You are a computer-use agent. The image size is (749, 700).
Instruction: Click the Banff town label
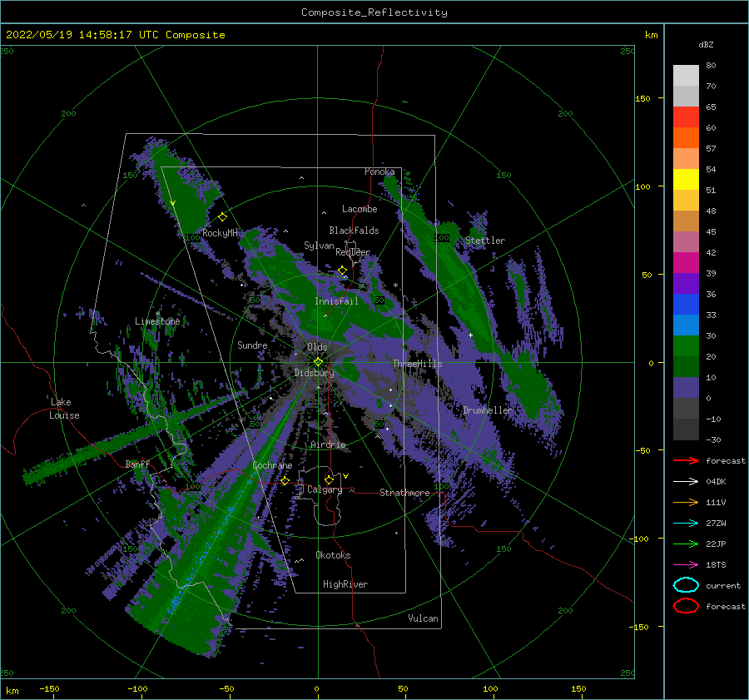pos(137,464)
